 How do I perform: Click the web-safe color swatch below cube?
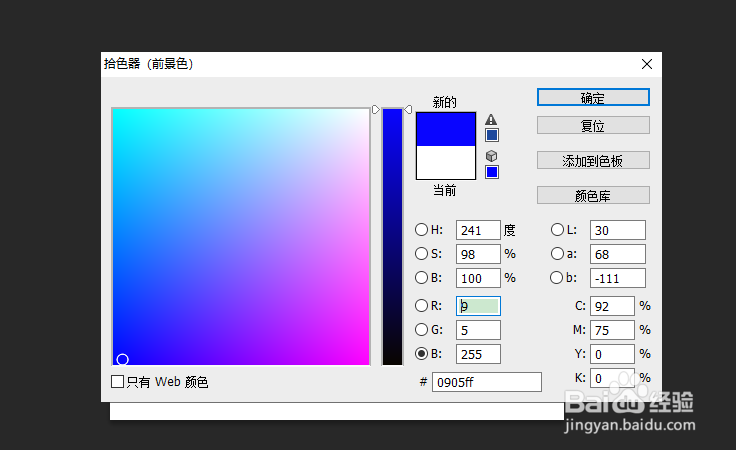coord(492,172)
